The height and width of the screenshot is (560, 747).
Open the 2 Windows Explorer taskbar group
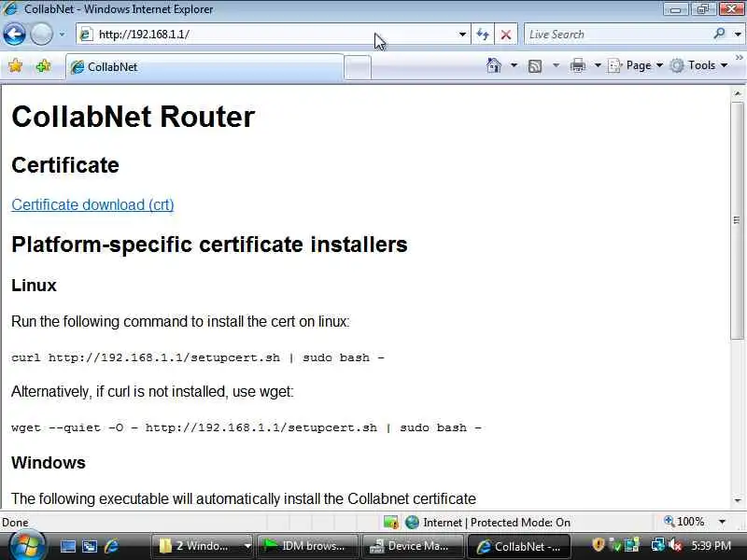(x=203, y=546)
